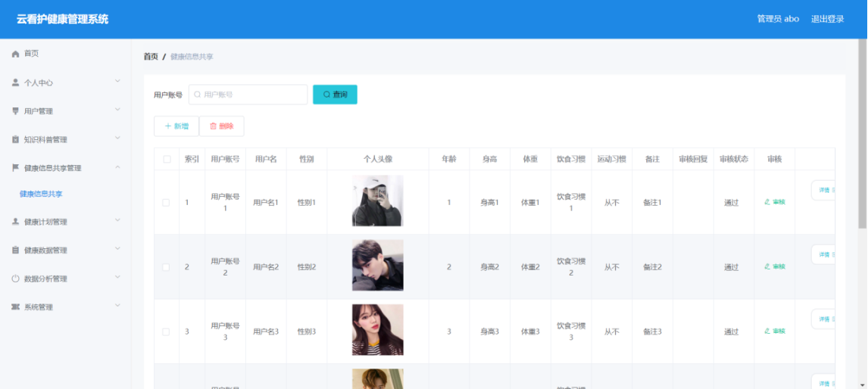Image resolution: width=868 pixels, height=389 pixels.
Task: Click the 审核状态 column header
Action: pyautogui.click(x=733, y=160)
